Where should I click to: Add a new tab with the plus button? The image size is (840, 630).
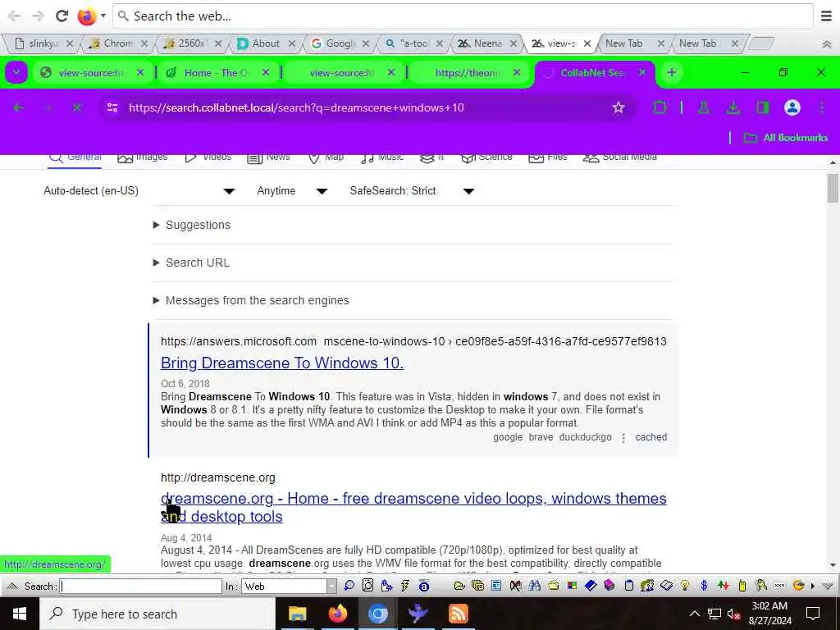click(x=671, y=72)
